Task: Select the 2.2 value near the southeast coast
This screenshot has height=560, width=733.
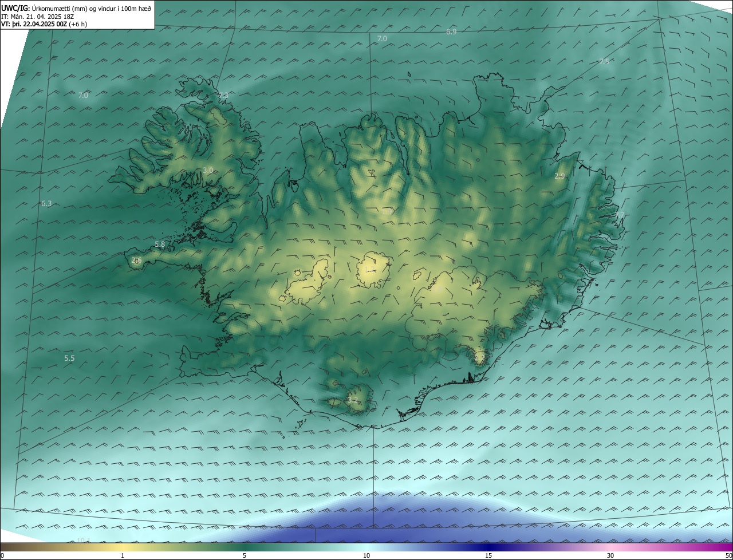Action: (x=480, y=358)
